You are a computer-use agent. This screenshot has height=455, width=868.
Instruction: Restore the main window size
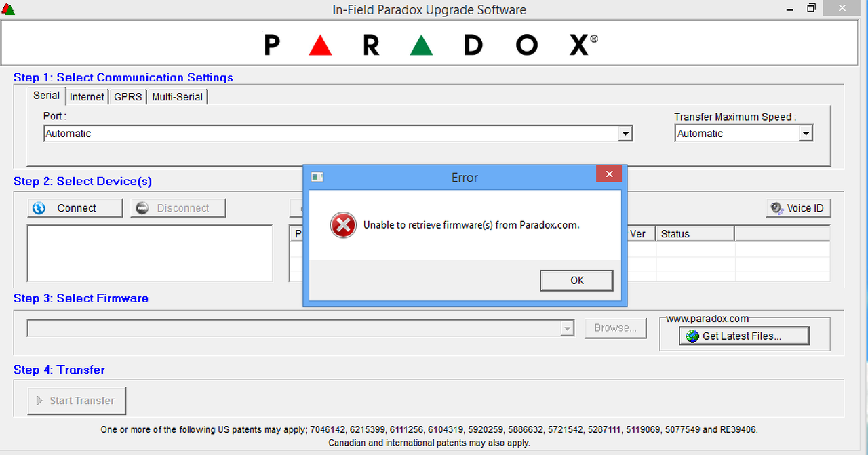811,8
